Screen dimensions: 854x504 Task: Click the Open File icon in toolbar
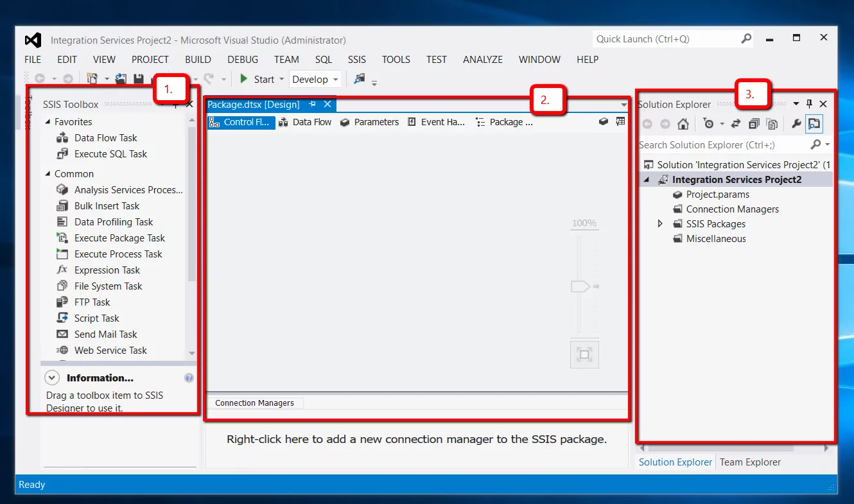click(x=121, y=79)
